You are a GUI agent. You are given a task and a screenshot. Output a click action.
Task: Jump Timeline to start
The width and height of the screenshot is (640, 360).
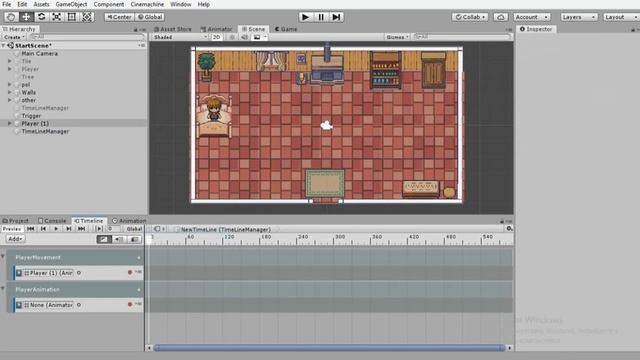(x=31, y=229)
